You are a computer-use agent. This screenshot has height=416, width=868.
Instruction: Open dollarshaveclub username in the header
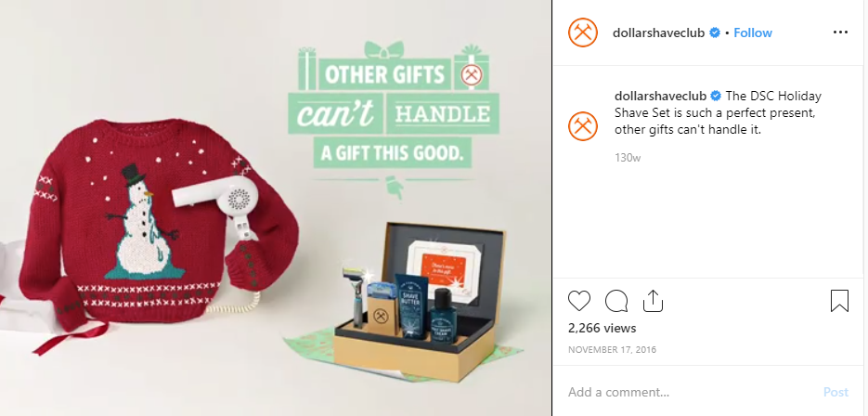[x=658, y=32]
